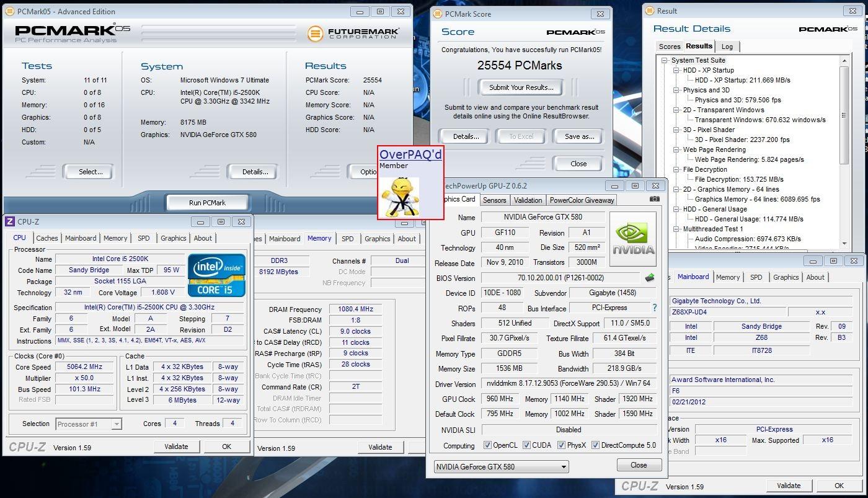This screenshot has width=868, height=498.
Task: Click the DRAM Frequency 1080.4 MHz field
Action: 355,309
